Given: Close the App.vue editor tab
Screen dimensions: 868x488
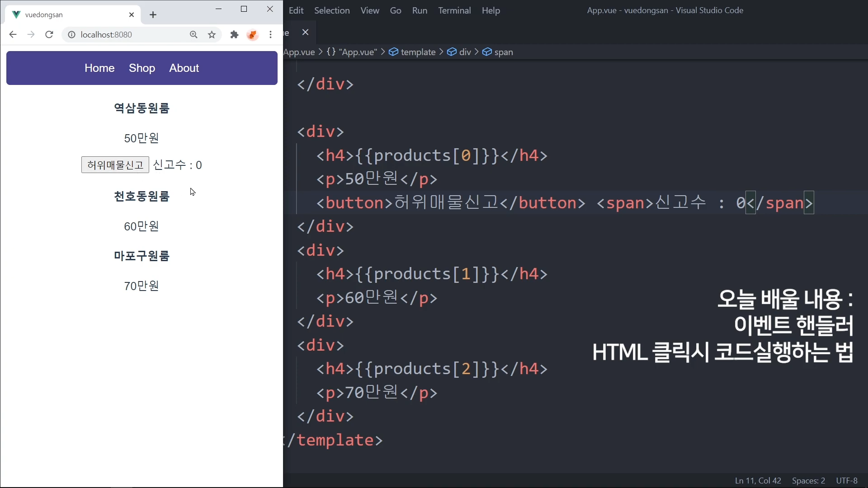Looking at the screenshot, I should [x=305, y=32].
